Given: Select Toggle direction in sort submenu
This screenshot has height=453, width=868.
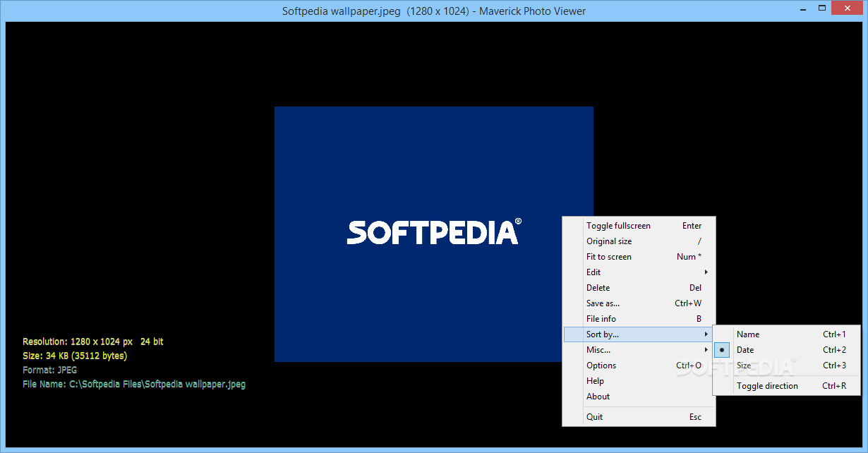Looking at the screenshot, I should [787, 386].
